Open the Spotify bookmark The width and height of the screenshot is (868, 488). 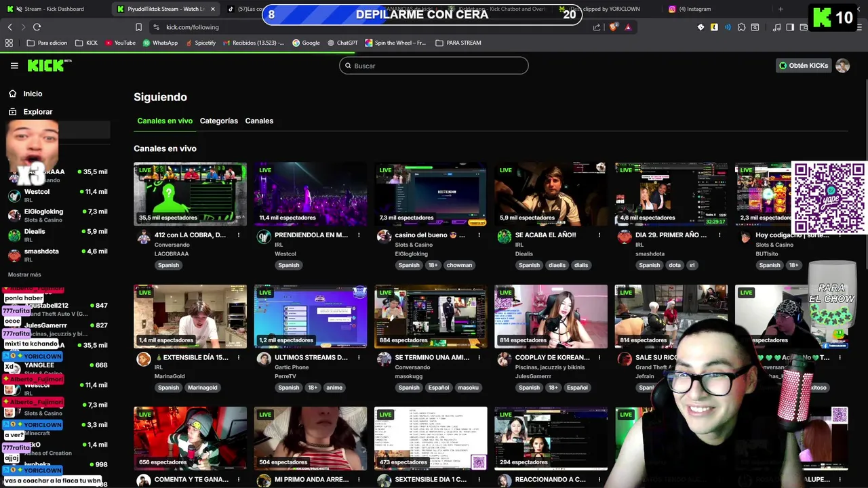[x=200, y=43]
